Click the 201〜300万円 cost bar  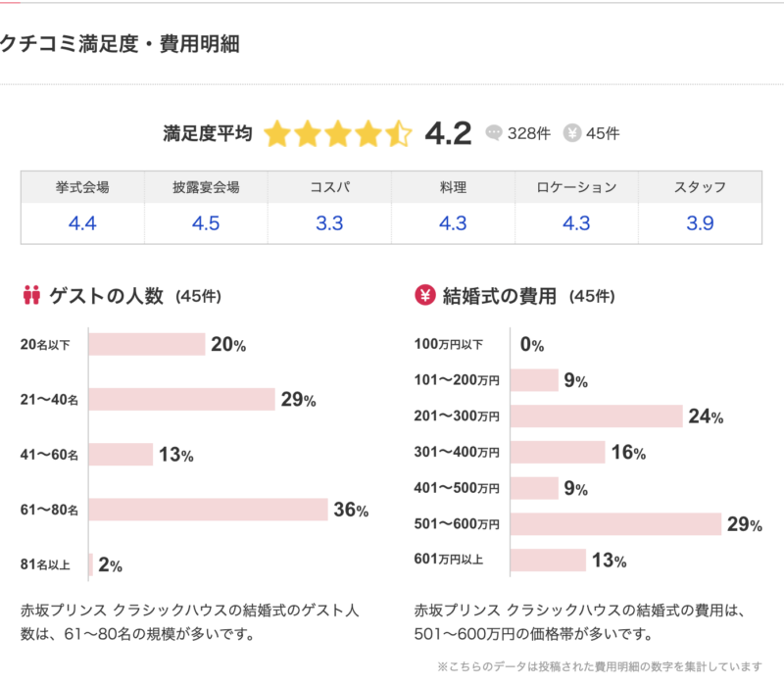pyautogui.click(x=597, y=416)
